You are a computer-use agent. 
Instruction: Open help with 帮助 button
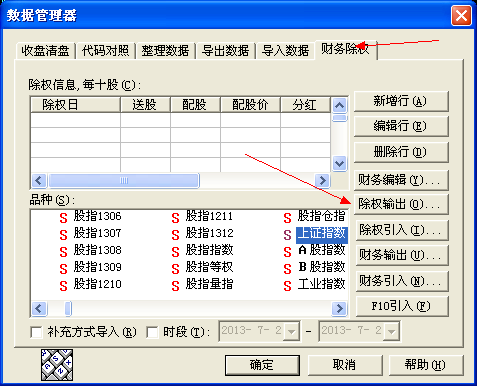[x=426, y=365]
